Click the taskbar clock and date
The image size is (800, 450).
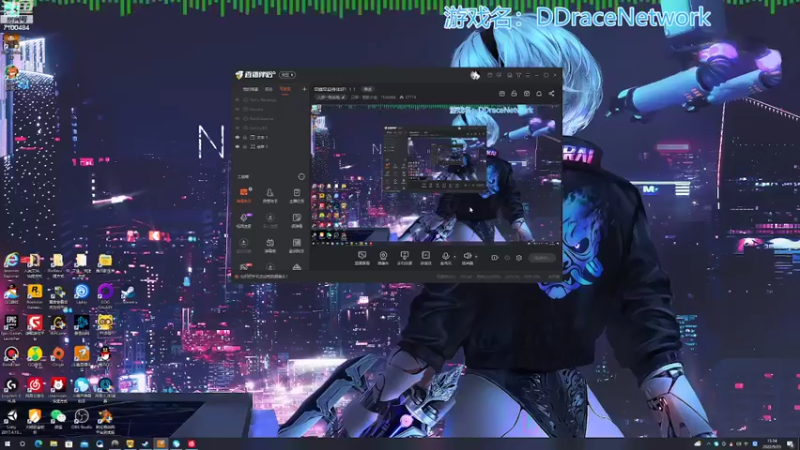coord(772,444)
